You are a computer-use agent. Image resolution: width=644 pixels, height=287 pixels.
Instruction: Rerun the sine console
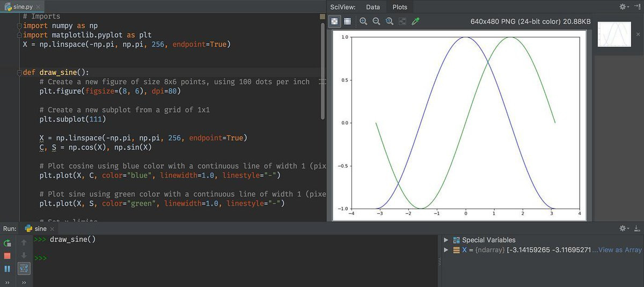pos(8,243)
